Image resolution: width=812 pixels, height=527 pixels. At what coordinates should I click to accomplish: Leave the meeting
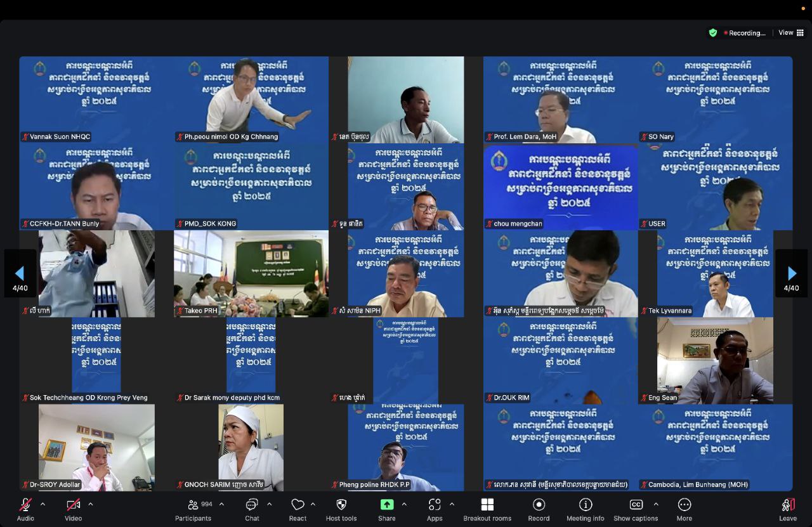coord(788,509)
